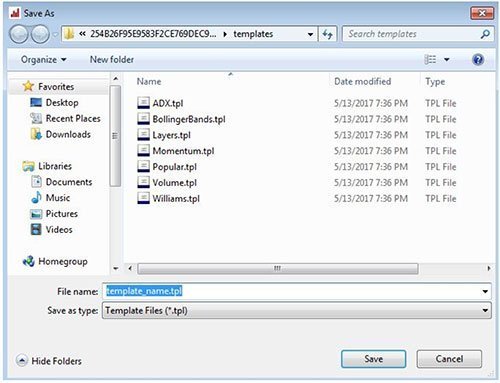Image resolution: width=500 pixels, height=383 pixels.
Task: Click the Pictures library icon
Action: click(x=36, y=214)
